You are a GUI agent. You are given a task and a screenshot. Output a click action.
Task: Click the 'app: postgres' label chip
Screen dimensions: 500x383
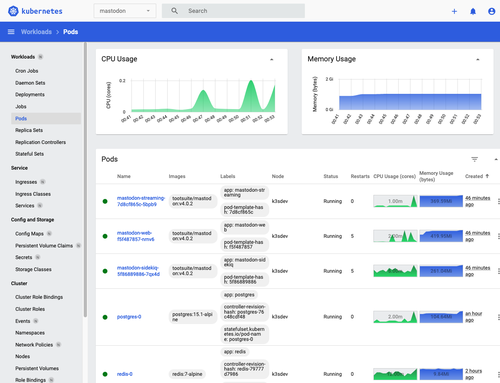(x=239, y=295)
